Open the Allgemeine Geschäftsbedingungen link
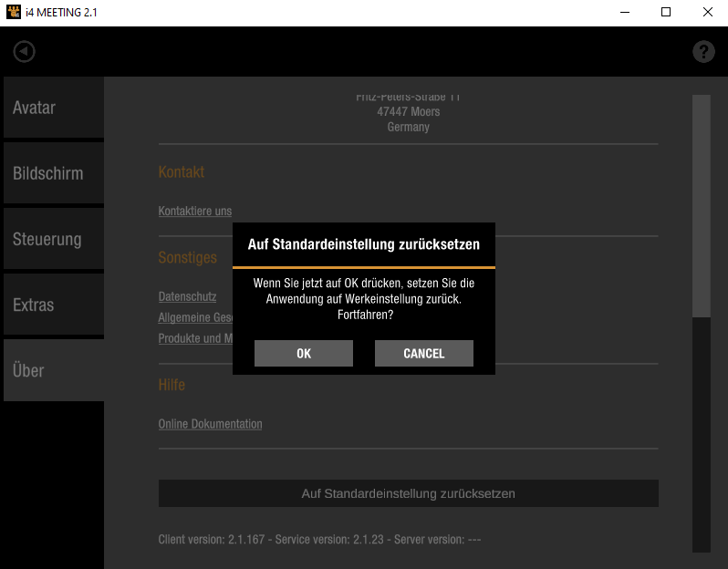This screenshot has height=569, width=728. click(194, 317)
